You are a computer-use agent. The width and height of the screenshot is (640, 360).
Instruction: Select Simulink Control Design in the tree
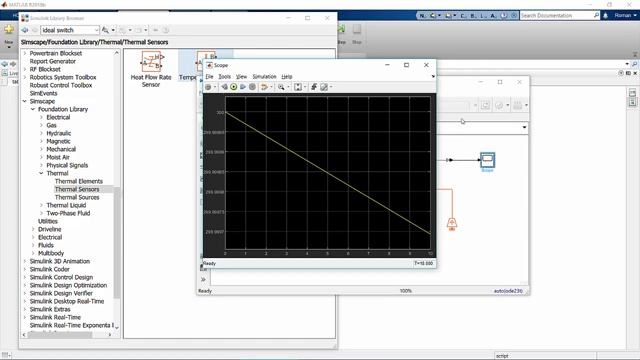61,277
